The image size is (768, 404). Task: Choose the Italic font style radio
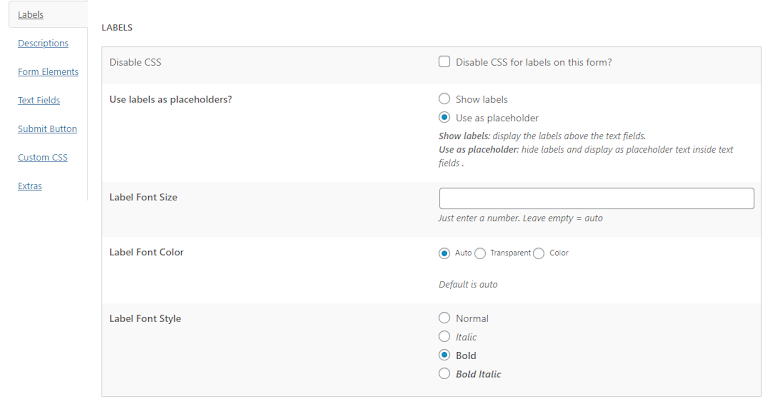(445, 337)
